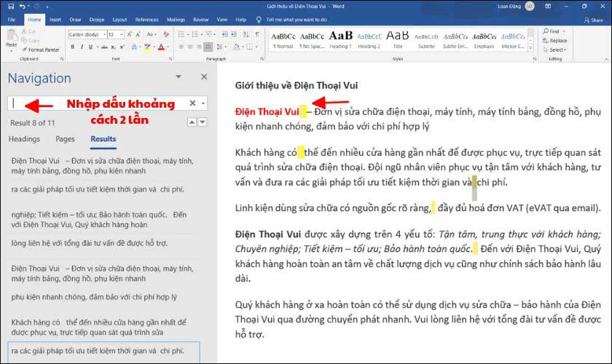Image resolution: width=612 pixels, height=364 pixels.
Task: Switch to the Insert tab
Action: tap(55, 20)
